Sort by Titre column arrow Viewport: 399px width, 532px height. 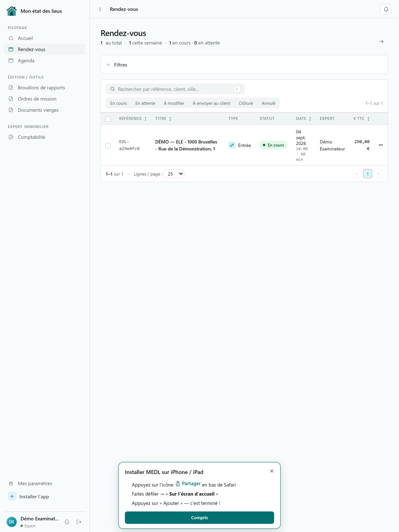(x=170, y=119)
